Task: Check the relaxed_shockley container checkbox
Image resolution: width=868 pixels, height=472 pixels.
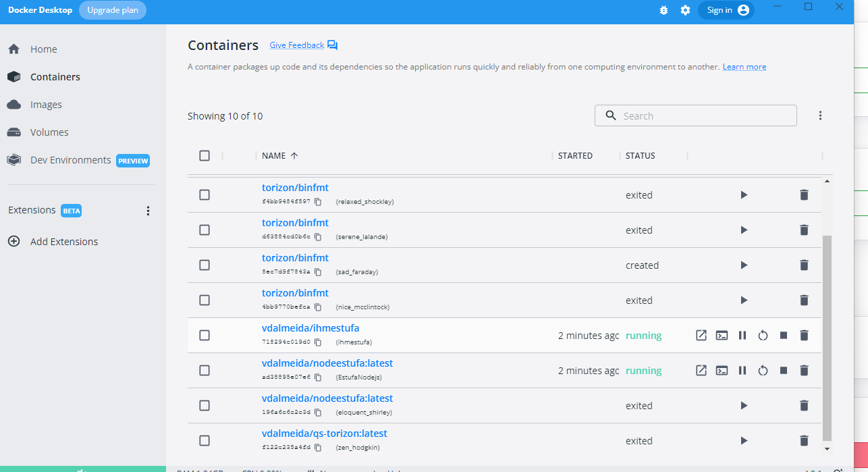Action: pyautogui.click(x=205, y=194)
